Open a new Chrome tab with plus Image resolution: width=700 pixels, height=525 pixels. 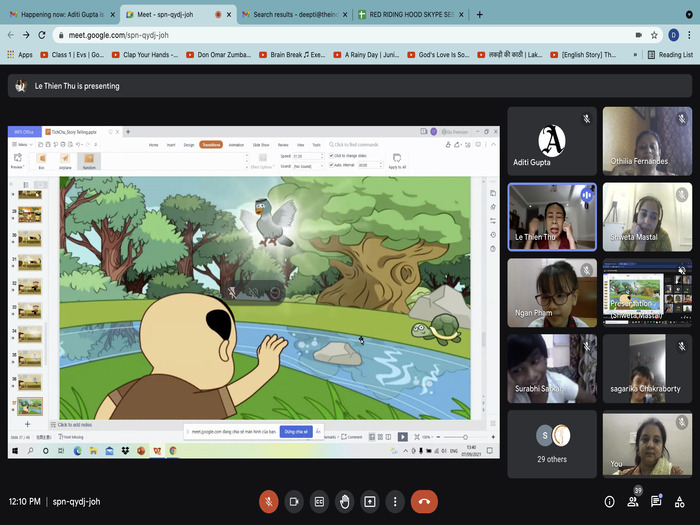pyautogui.click(x=479, y=14)
